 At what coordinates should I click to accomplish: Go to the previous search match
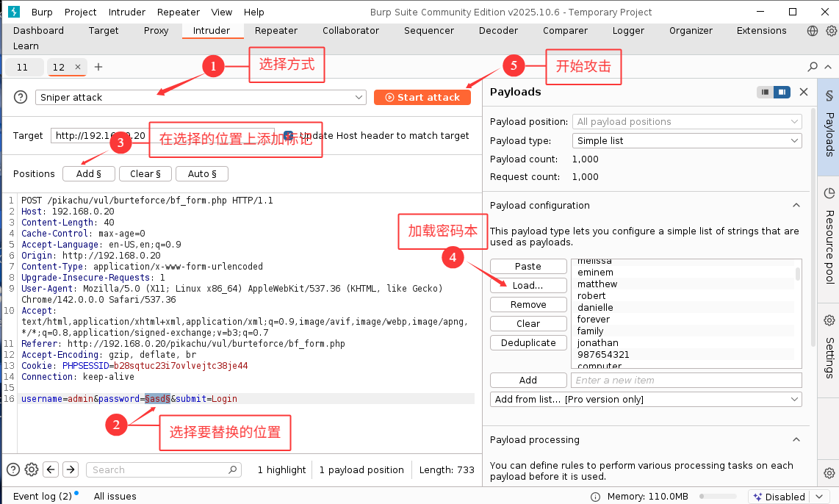[x=51, y=469]
